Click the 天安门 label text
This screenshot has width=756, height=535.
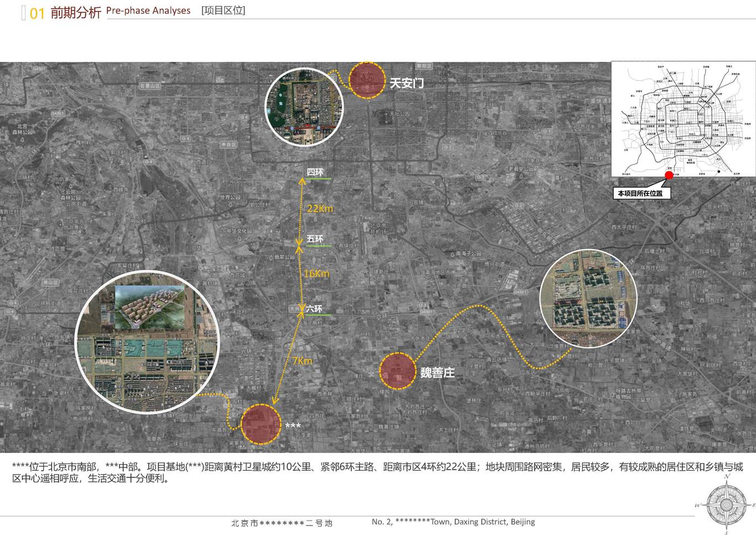pyautogui.click(x=407, y=83)
